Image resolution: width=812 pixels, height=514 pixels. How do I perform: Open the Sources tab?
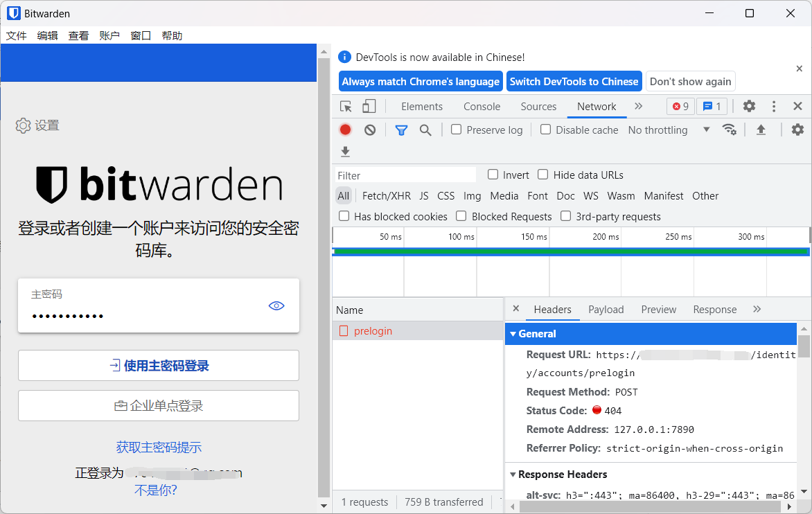click(x=538, y=107)
